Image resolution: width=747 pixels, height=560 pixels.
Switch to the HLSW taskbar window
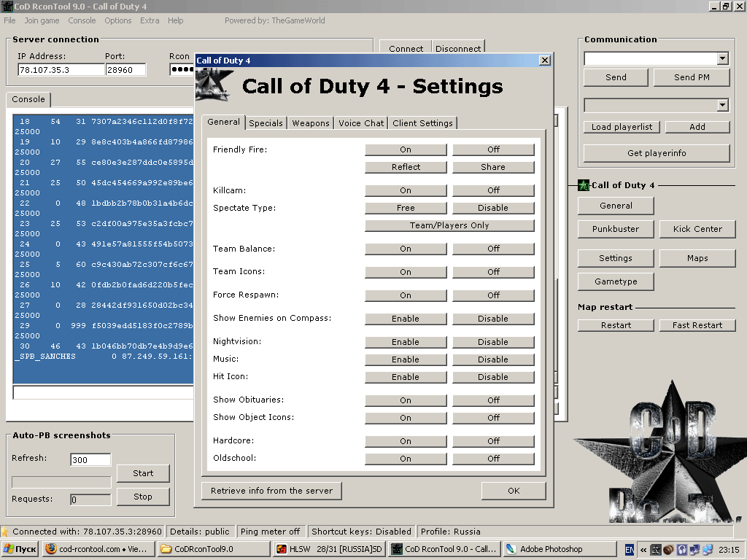[x=330, y=549]
